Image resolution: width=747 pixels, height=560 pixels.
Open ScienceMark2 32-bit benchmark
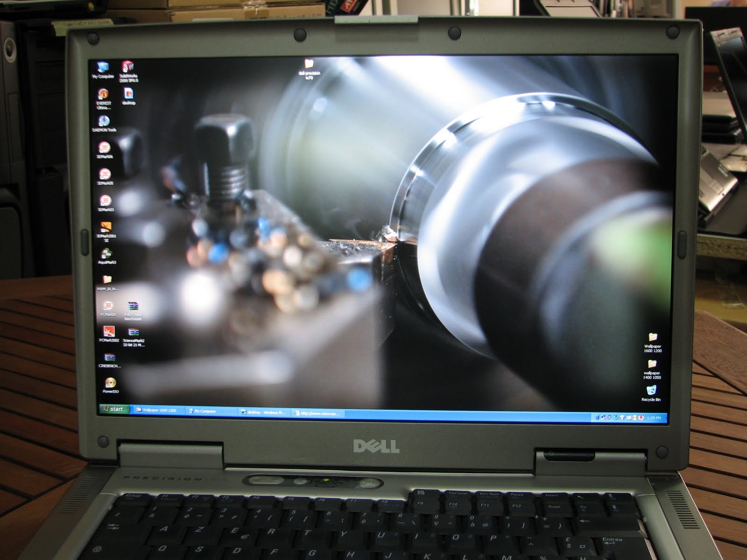(134, 332)
